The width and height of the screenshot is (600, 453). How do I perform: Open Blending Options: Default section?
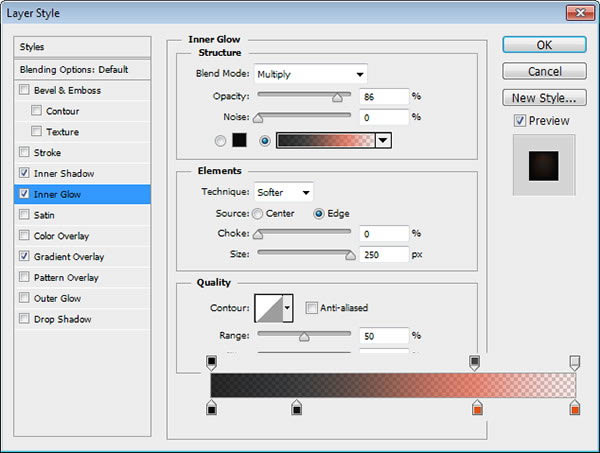(82, 69)
